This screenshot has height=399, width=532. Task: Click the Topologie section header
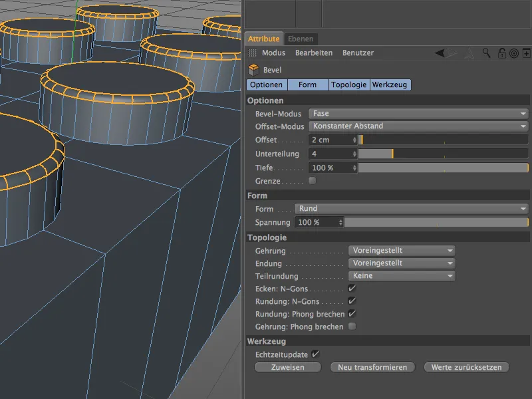tap(388, 237)
